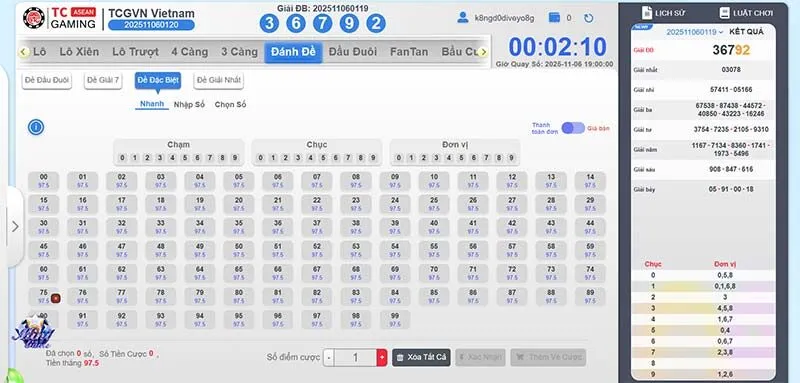Choose Nhanh entry mode

(x=152, y=104)
